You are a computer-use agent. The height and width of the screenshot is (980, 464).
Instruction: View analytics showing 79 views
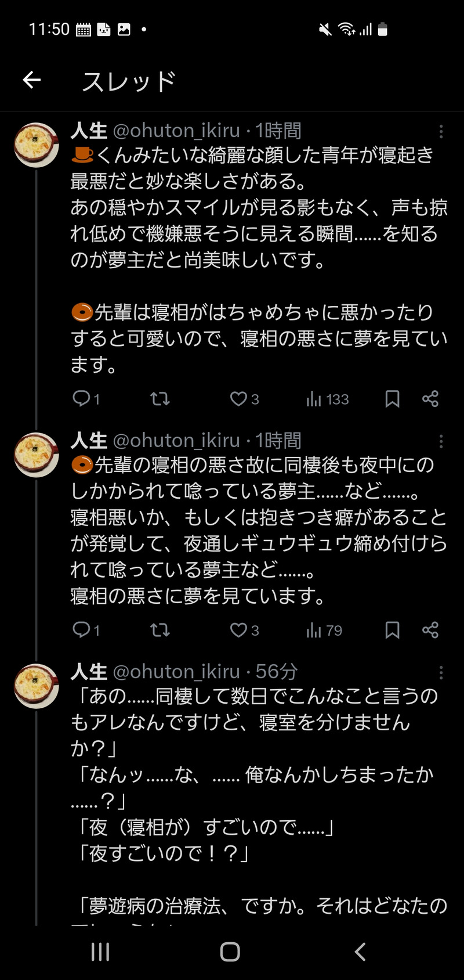(324, 630)
